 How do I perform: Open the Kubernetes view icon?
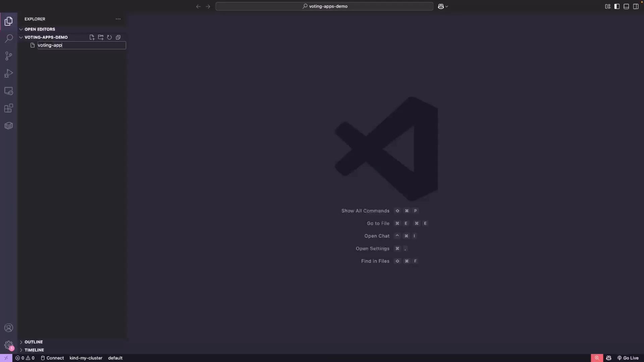9,126
